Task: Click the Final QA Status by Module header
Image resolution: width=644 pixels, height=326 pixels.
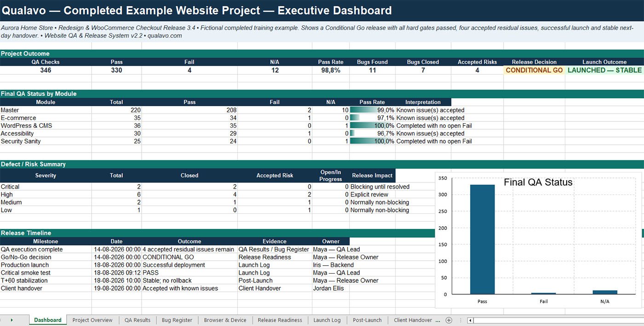Action: (x=322, y=94)
